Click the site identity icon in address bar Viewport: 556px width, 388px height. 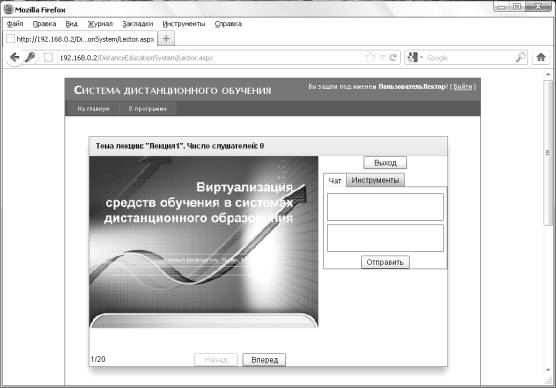[x=49, y=57]
